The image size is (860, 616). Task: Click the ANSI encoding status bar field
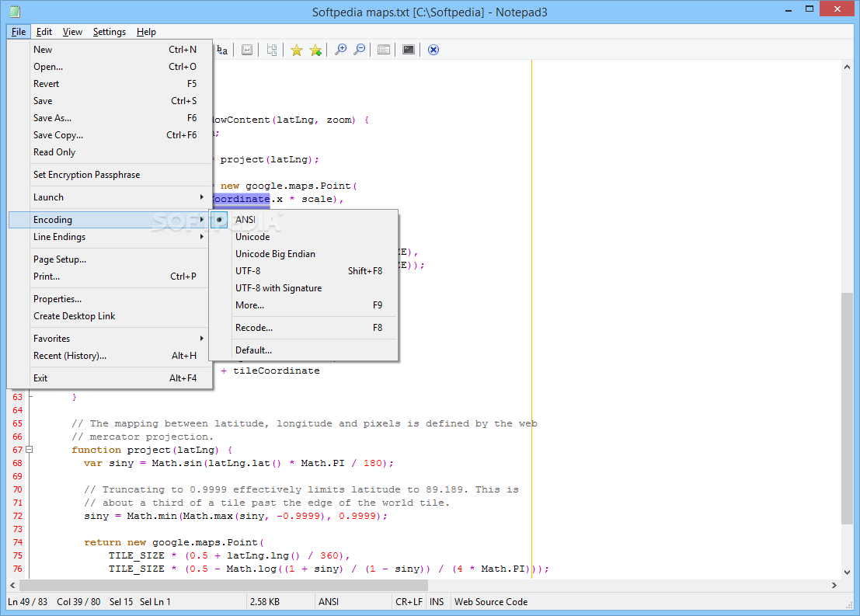pyautogui.click(x=353, y=602)
